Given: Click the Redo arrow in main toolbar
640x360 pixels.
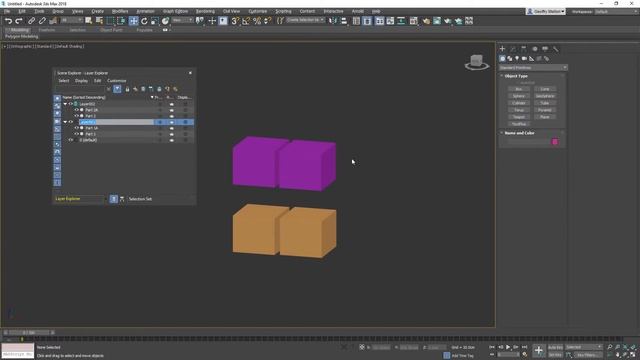Looking at the screenshot, I should [x=19, y=21].
